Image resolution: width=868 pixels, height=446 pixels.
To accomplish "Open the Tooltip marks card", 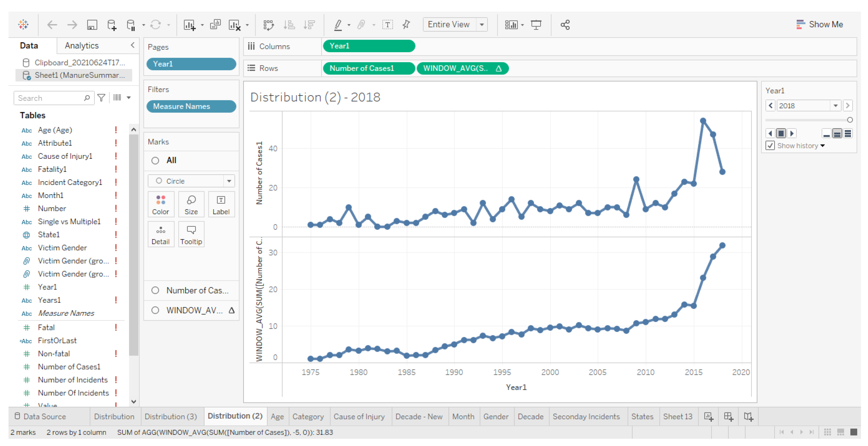I will [x=191, y=234].
